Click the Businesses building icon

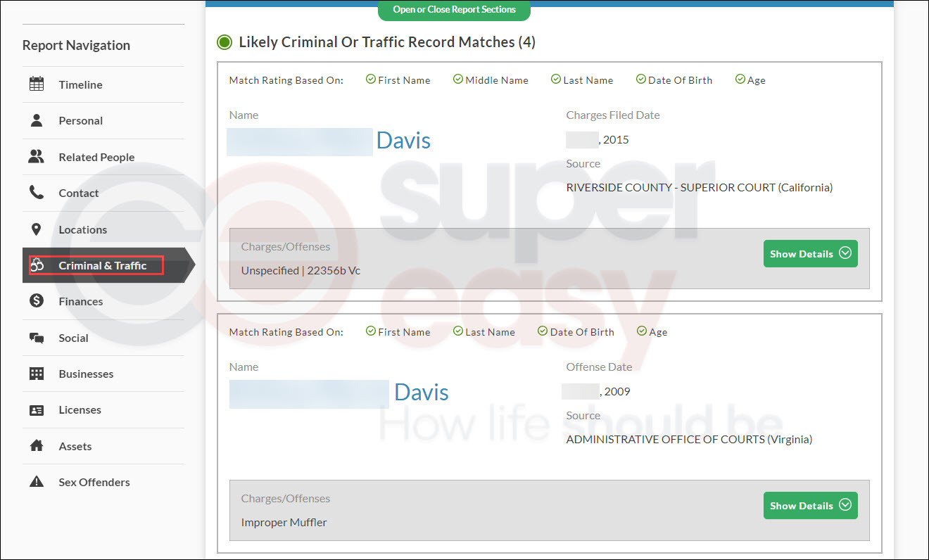click(37, 374)
